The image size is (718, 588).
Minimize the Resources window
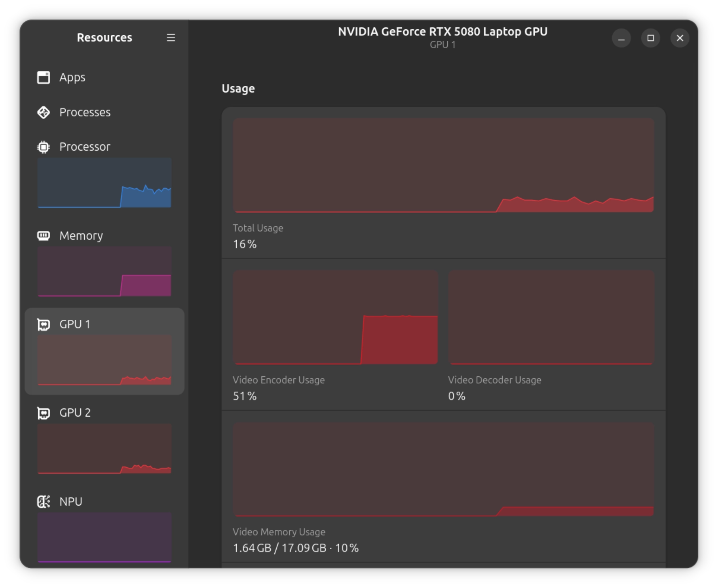(621, 38)
